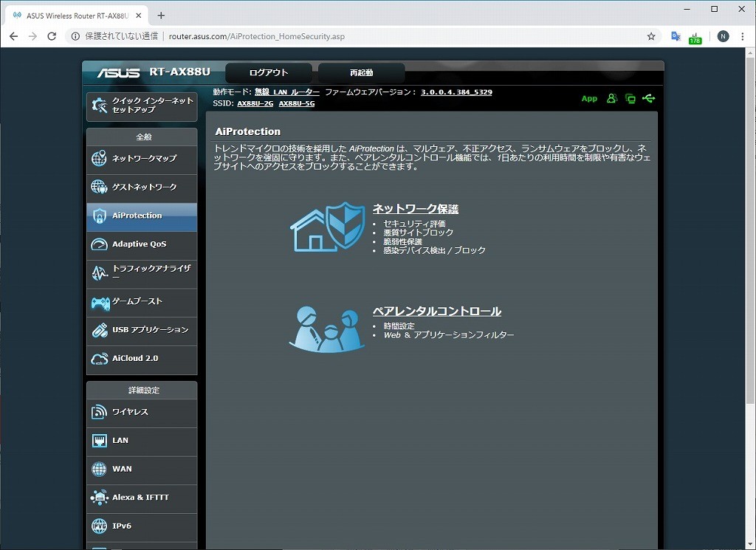Open the ネットワーク保護 link
The height and width of the screenshot is (550, 756).
[415, 209]
